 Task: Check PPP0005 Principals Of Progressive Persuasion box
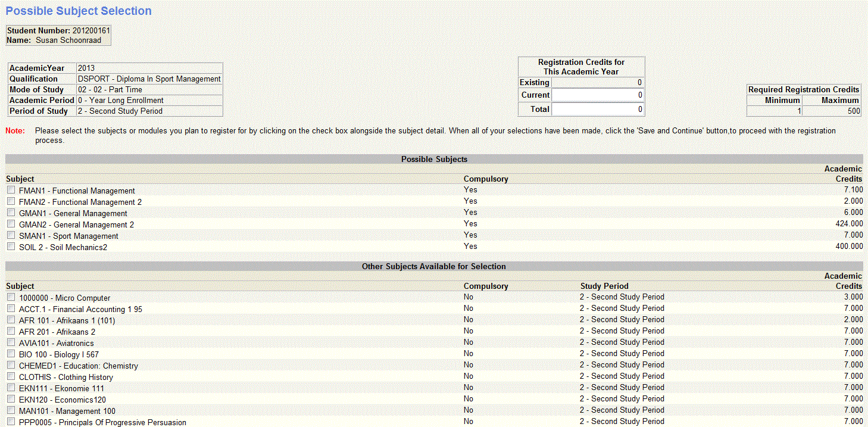[11, 422]
